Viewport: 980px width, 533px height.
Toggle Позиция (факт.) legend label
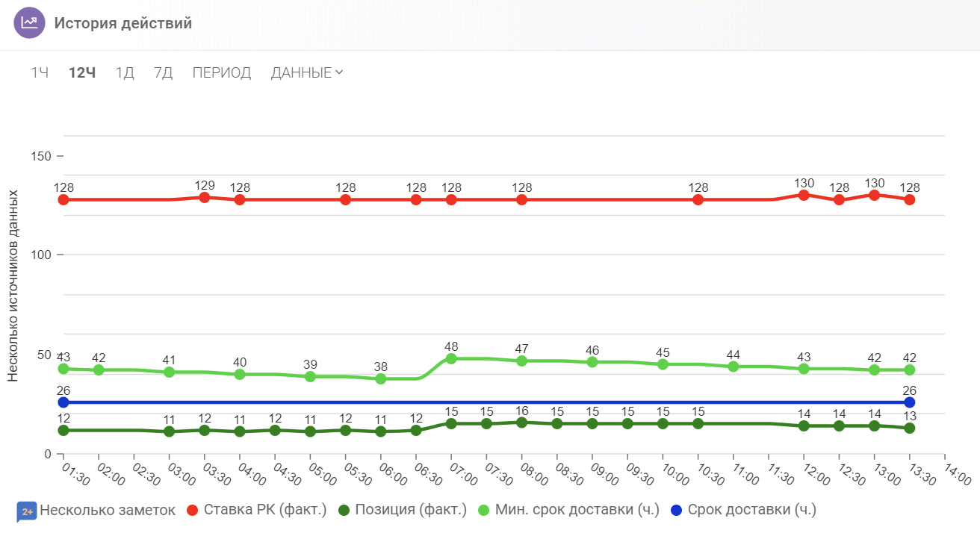click(x=410, y=511)
